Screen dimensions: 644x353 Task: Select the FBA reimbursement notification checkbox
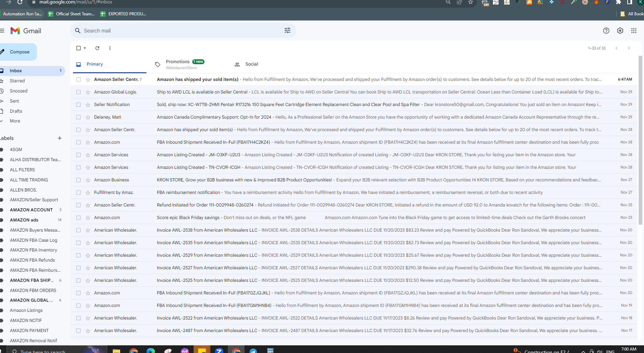[78, 193]
